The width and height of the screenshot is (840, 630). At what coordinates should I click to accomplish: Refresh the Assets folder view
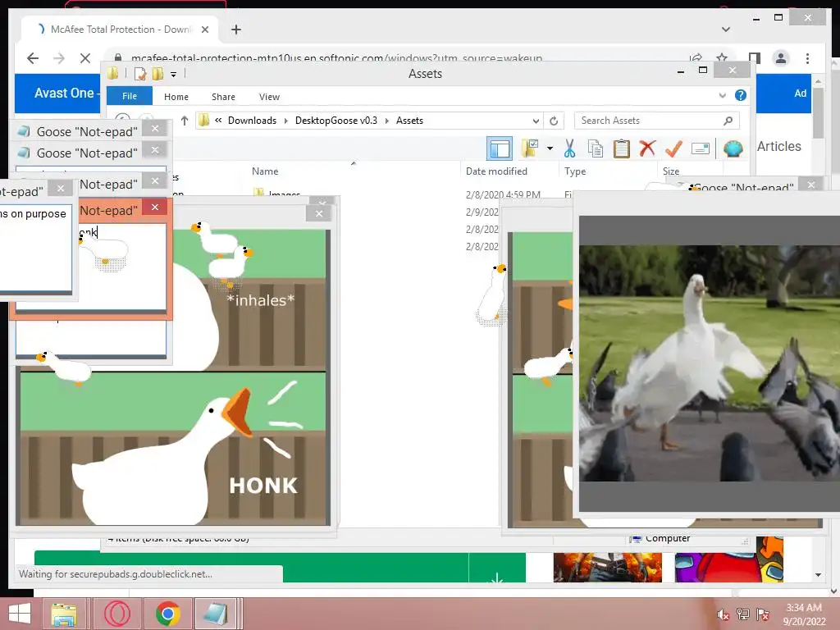[x=554, y=121]
